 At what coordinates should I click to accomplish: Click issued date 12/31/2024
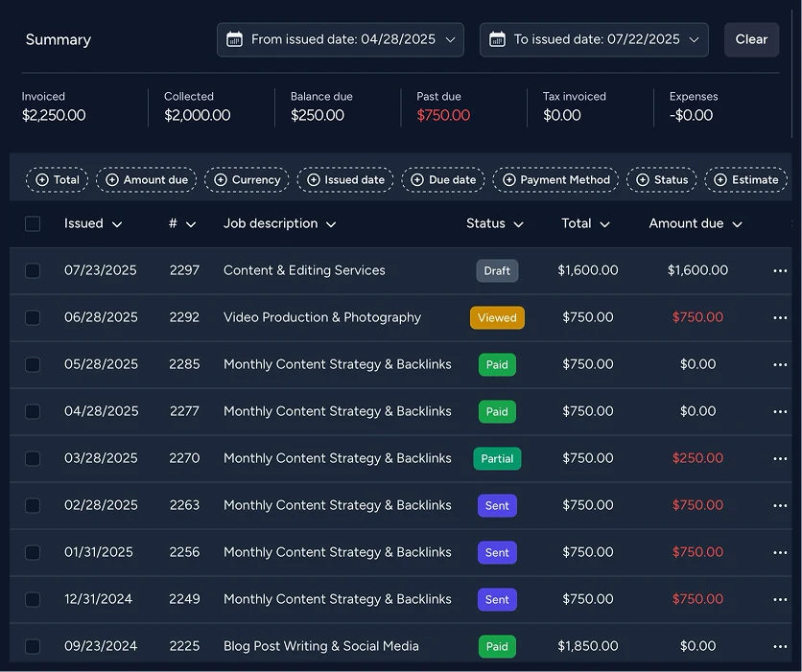[x=98, y=599]
